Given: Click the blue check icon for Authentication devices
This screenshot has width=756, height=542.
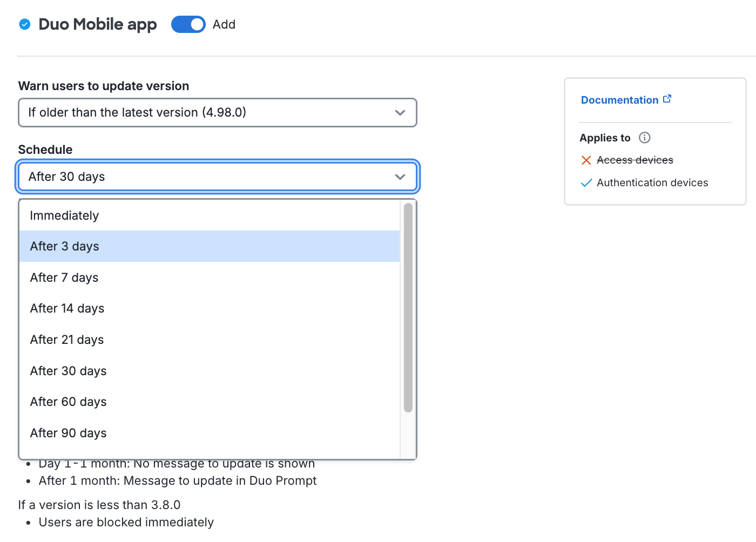Looking at the screenshot, I should point(586,183).
